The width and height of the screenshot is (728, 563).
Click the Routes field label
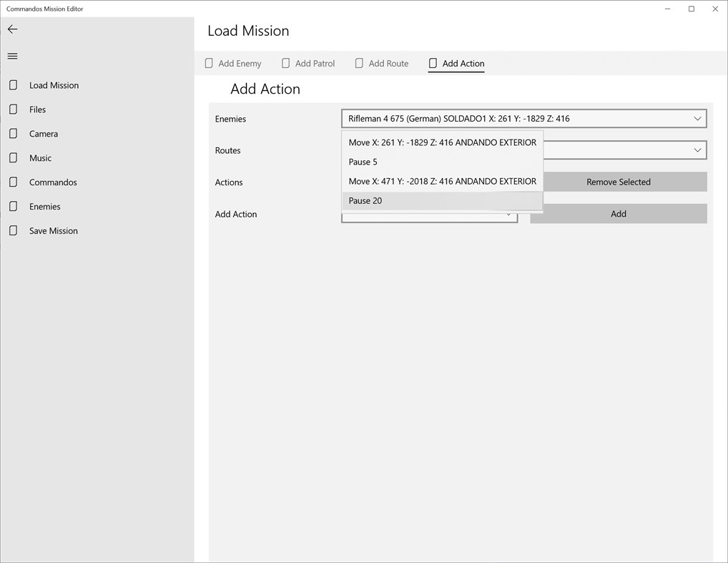[227, 150]
